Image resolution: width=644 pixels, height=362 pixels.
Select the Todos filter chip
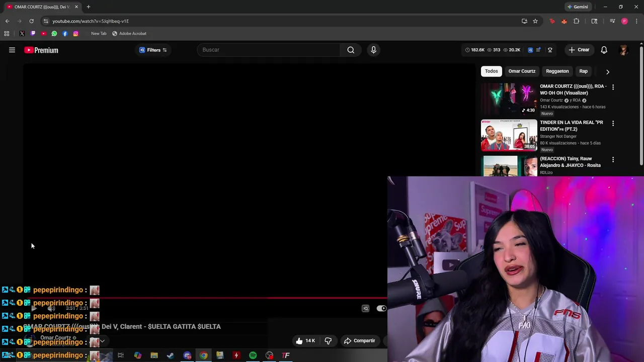pyautogui.click(x=491, y=71)
